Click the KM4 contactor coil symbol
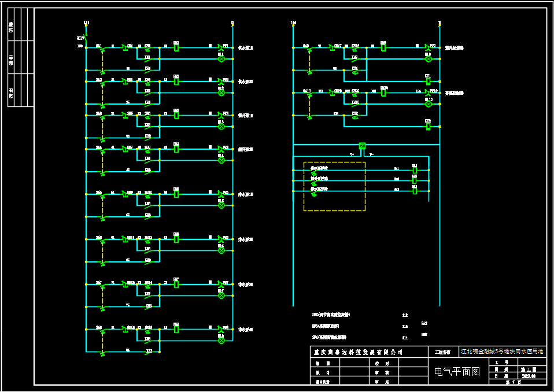 [x=176, y=149]
